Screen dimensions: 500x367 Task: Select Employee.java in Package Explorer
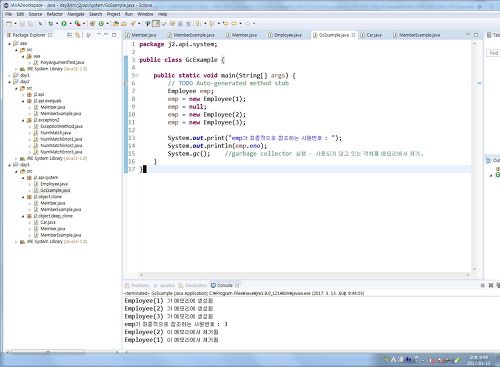(x=54, y=184)
